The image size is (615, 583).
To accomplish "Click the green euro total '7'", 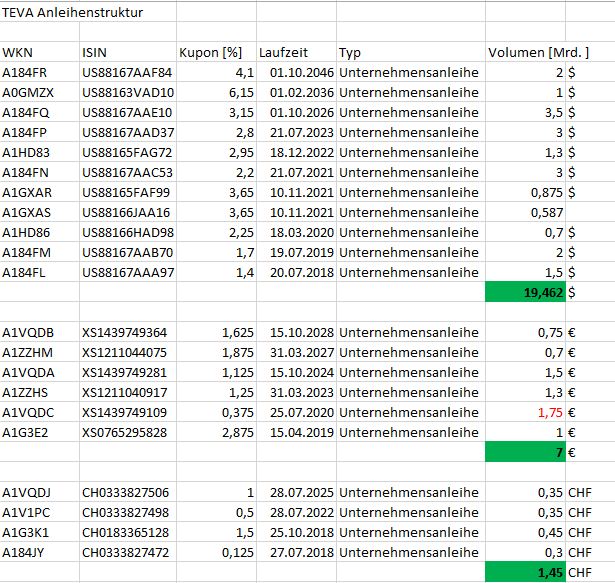I will click(525, 452).
